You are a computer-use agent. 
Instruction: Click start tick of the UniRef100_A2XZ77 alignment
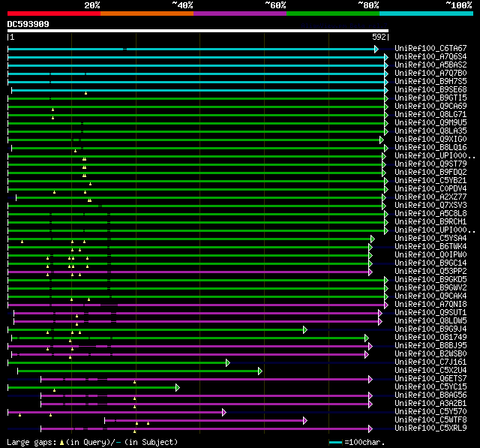tap(16, 197)
